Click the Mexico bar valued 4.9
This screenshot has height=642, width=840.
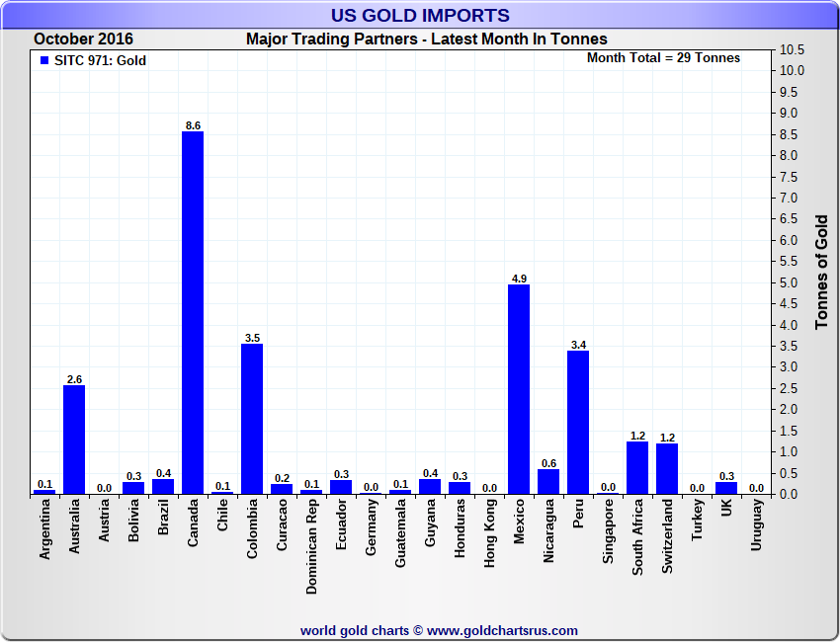point(519,389)
